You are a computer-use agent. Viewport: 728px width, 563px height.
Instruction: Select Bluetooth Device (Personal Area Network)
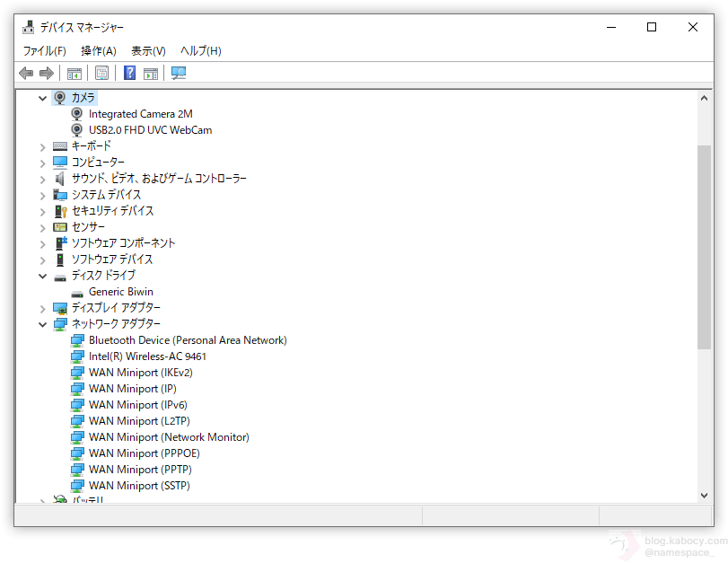click(x=187, y=340)
